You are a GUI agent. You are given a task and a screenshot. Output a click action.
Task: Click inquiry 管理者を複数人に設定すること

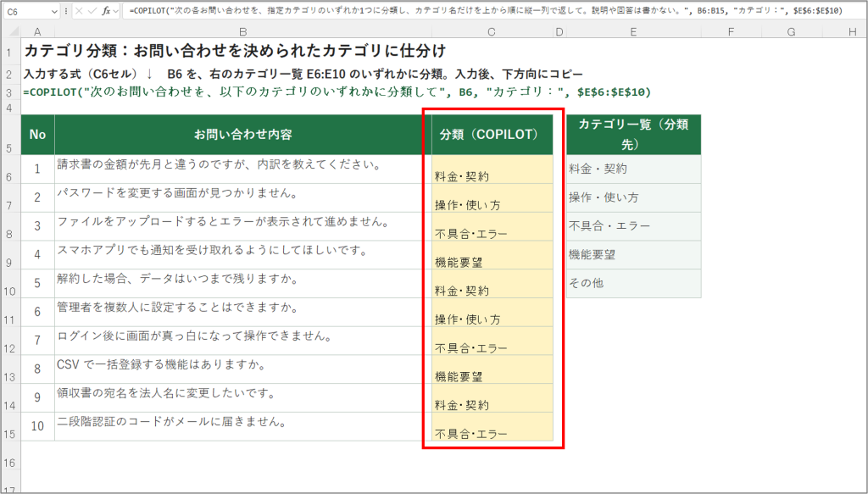click(243, 312)
